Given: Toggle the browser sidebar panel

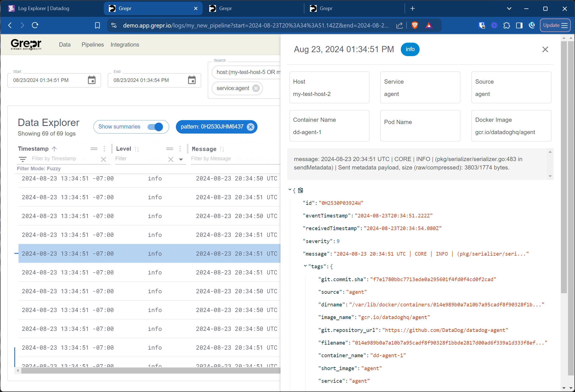Looking at the screenshot, I should (x=519, y=26).
